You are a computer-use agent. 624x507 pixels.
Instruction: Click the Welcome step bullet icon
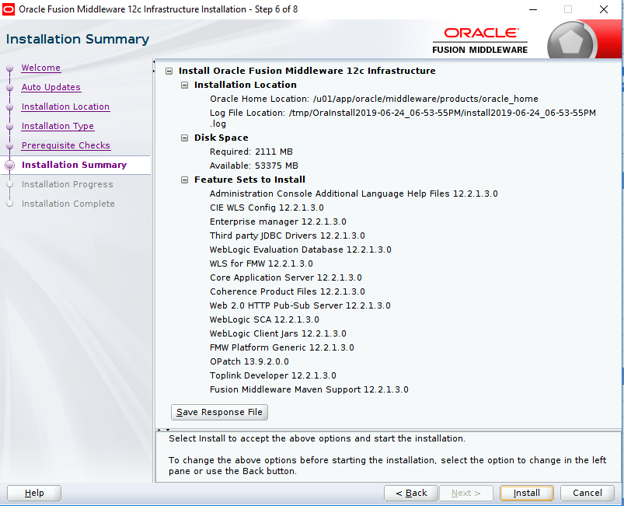(x=10, y=69)
